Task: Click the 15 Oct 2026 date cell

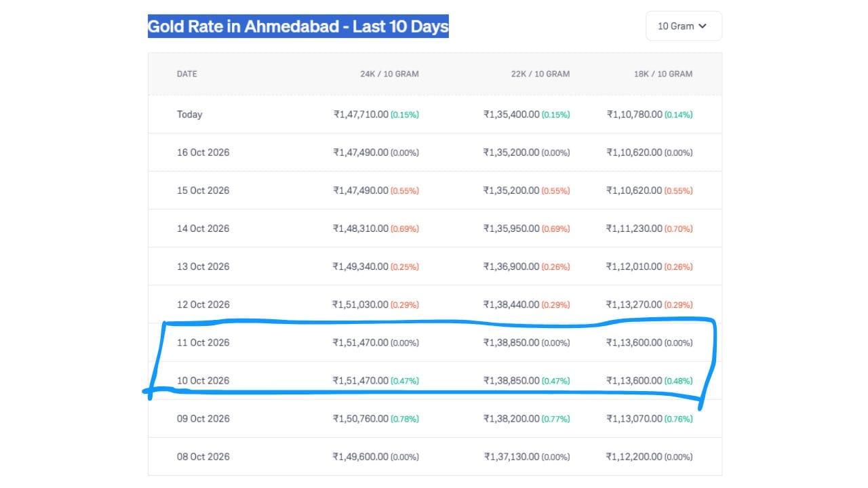Action: [x=203, y=190]
